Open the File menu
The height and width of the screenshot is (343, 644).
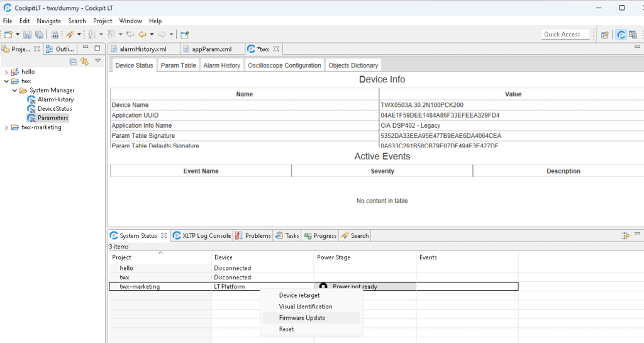[x=8, y=21]
